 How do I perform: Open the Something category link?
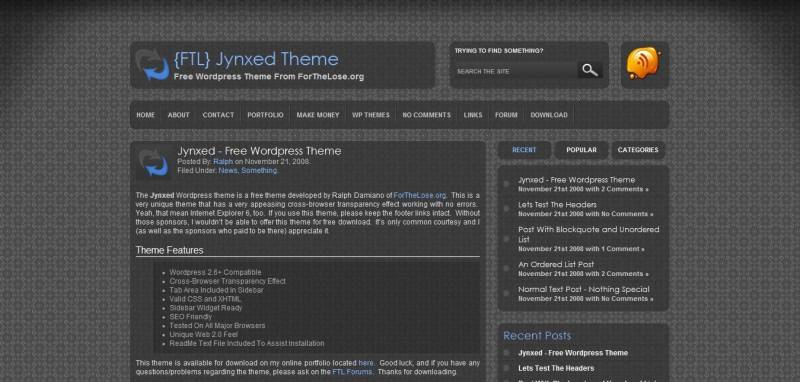(259, 171)
